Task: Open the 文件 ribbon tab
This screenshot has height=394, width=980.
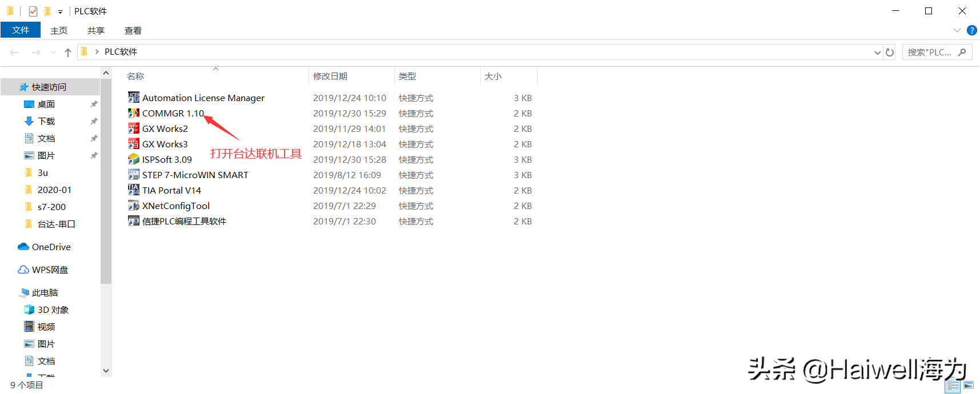Action: point(21,30)
